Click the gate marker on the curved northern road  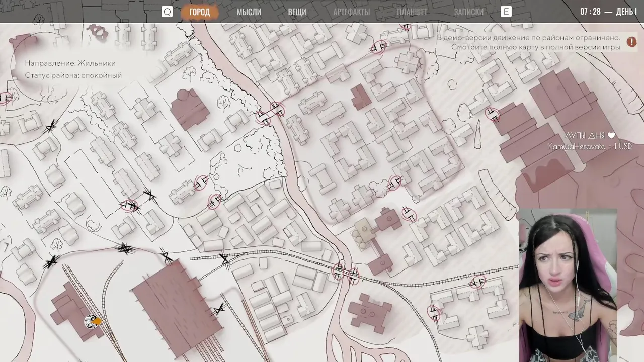[x=378, y=48]
